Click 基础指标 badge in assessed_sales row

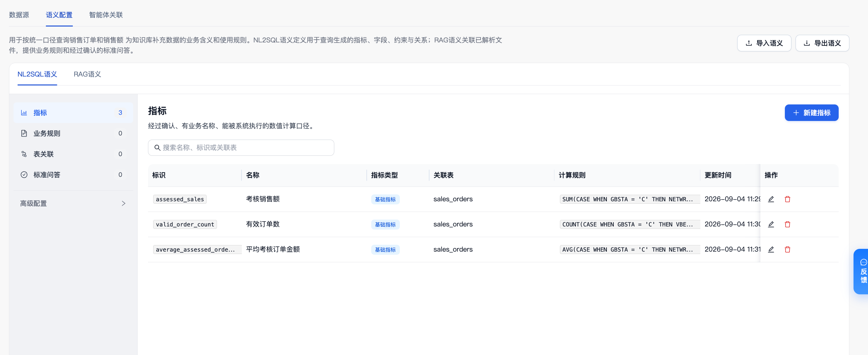385,199
